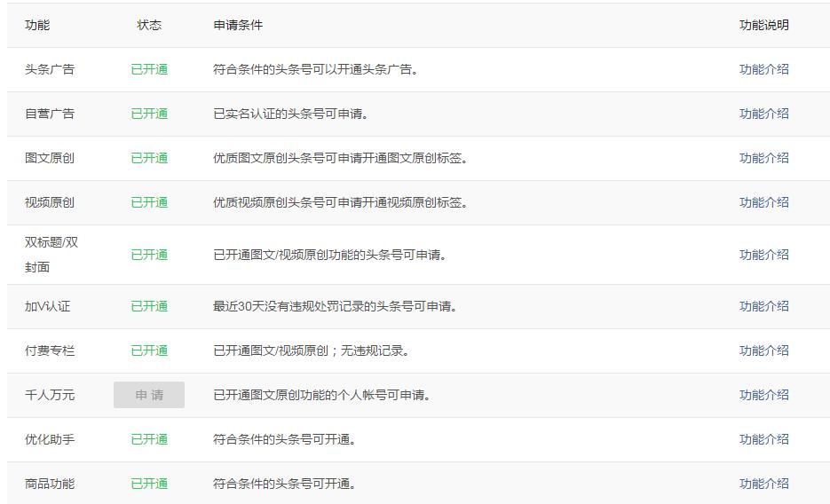Click condition text 已实名认证的头条号可申请
Viewport: 830px width, 504px height.
point(290,114)
